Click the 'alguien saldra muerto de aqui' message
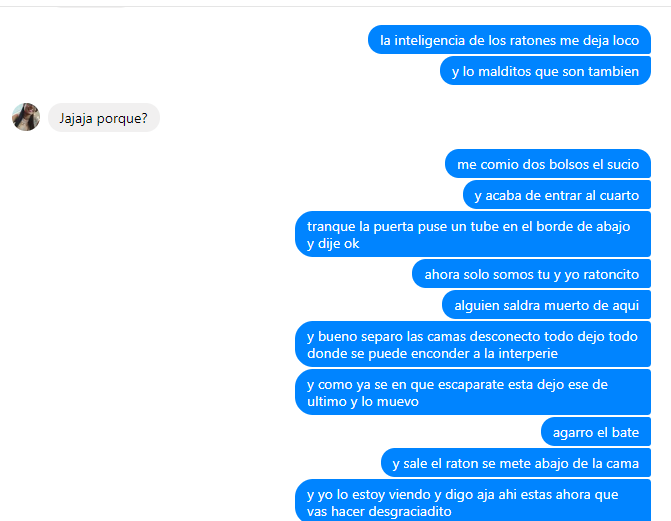671x521 pixels. click(x=546, y=305)
